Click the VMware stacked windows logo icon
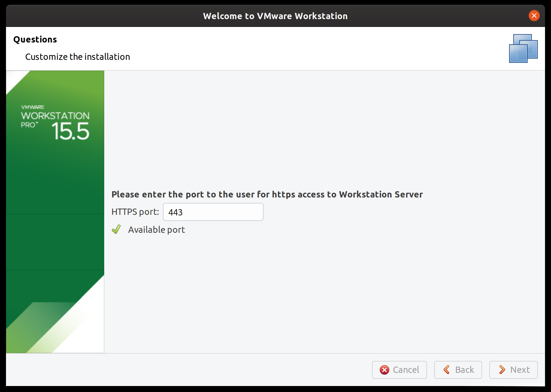 (523, 48)
